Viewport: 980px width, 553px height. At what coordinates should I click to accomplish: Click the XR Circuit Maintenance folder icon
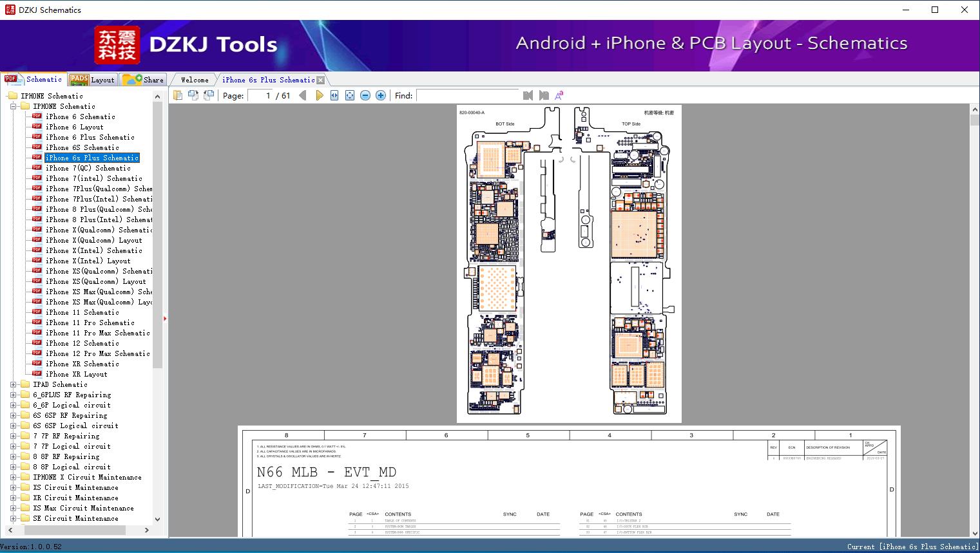pos(25,498)
